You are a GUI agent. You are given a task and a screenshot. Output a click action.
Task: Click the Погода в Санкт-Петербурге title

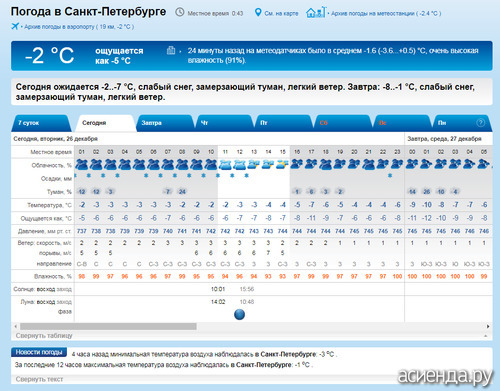coord(88,12)
